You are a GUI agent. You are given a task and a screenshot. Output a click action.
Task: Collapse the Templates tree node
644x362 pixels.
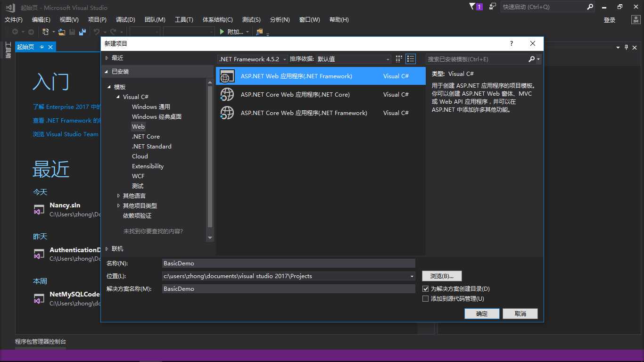[109, 87]
